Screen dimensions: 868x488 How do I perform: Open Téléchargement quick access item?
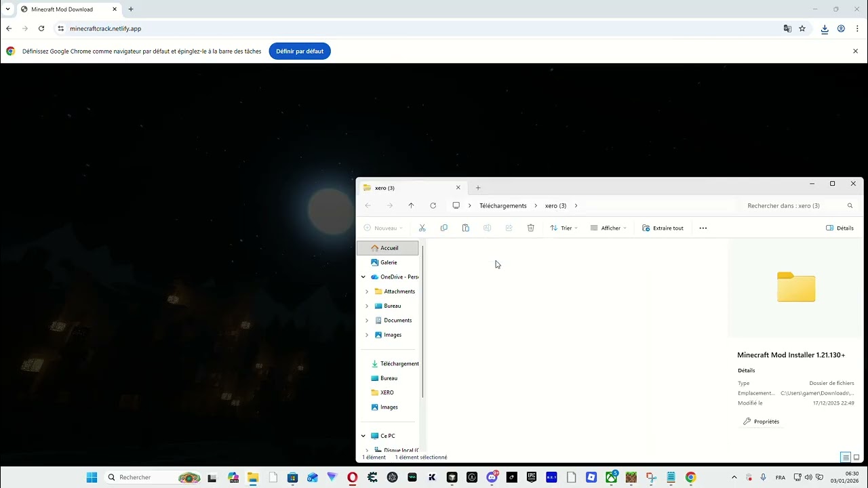(x=388, y=363)
